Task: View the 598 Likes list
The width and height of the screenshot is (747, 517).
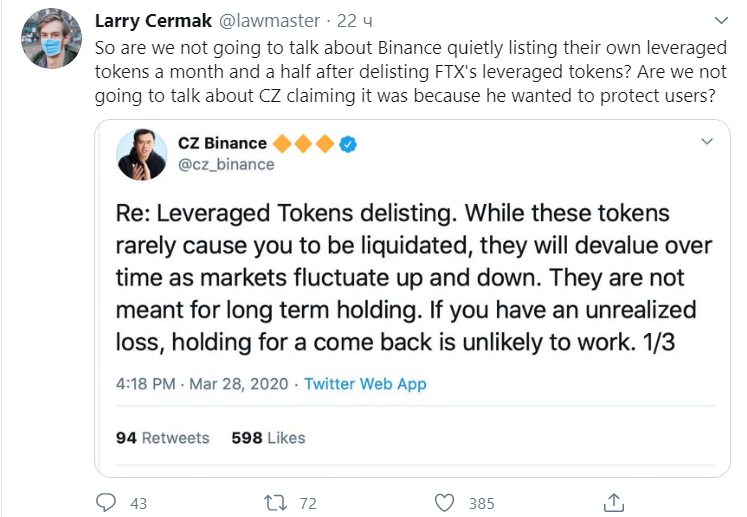Action: [268, 438]
